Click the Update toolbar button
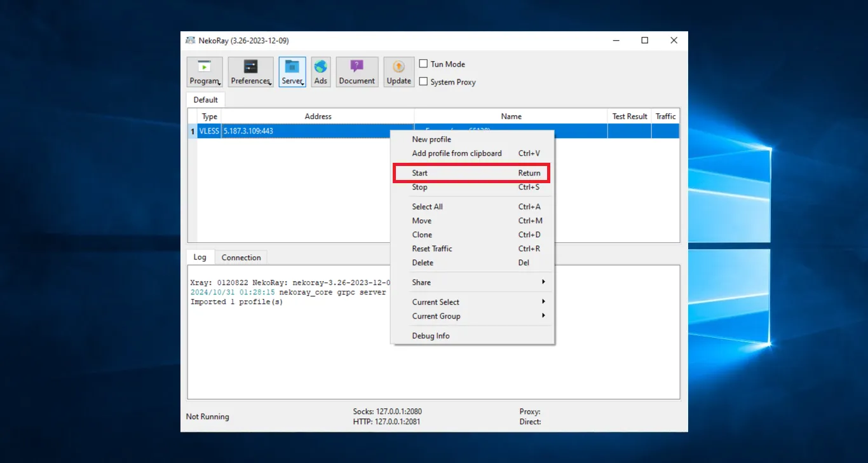The width and height of the screenshot is (868, 463). point(399,72)
